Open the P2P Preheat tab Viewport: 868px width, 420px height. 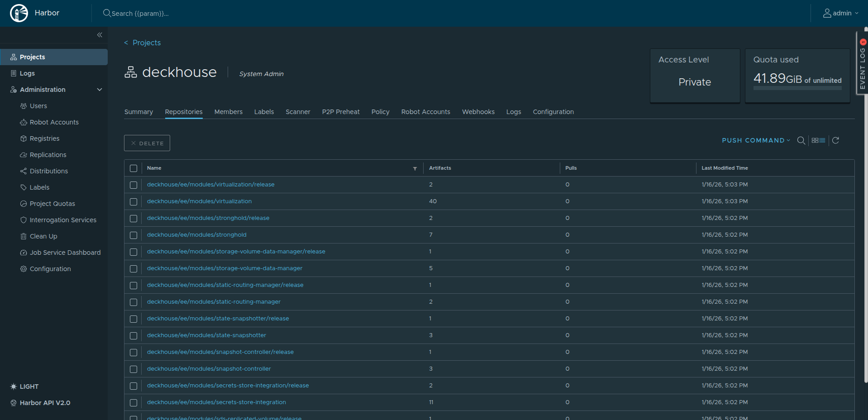pyautogui.click(x=341, y=112)
